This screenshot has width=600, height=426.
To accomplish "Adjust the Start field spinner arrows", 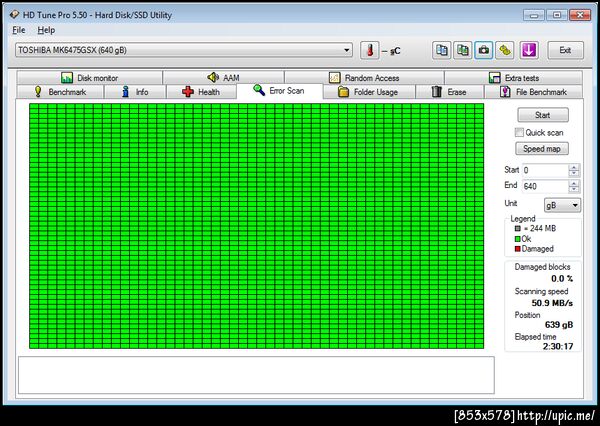I will click(574, 170).
